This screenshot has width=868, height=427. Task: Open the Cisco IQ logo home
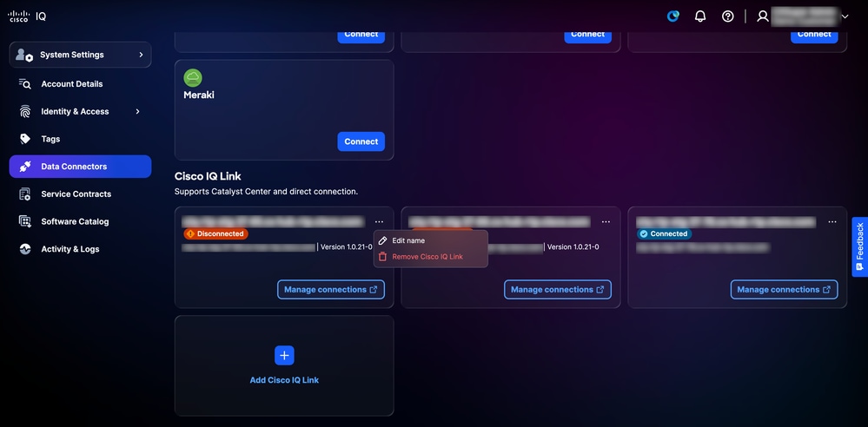pos(27,16)
